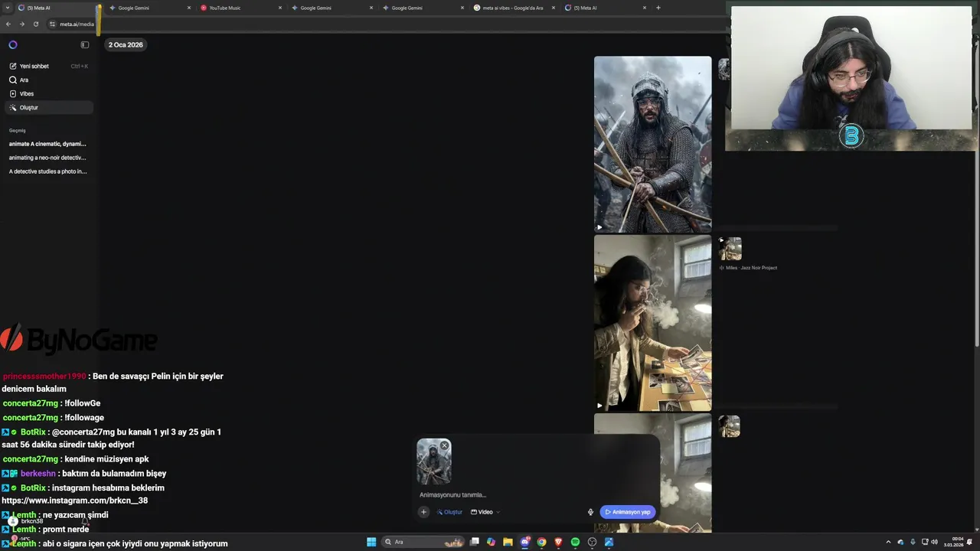Click the 'Animasyon yap' button
Screen dimensions: 980x551
(627, 512)
